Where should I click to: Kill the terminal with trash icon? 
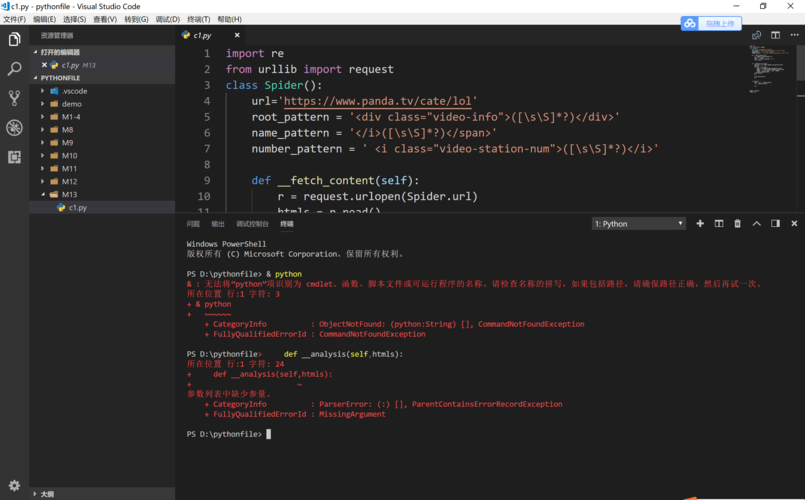[737, 223]
